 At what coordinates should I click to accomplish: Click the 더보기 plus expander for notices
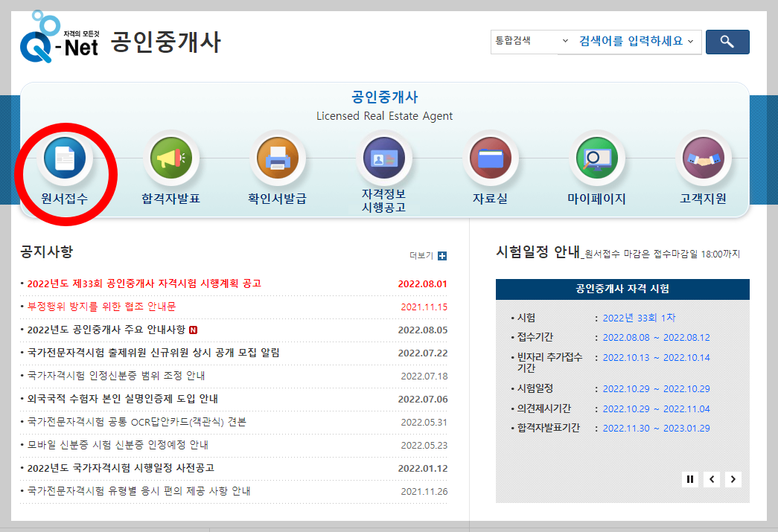[x=444, y=256]
